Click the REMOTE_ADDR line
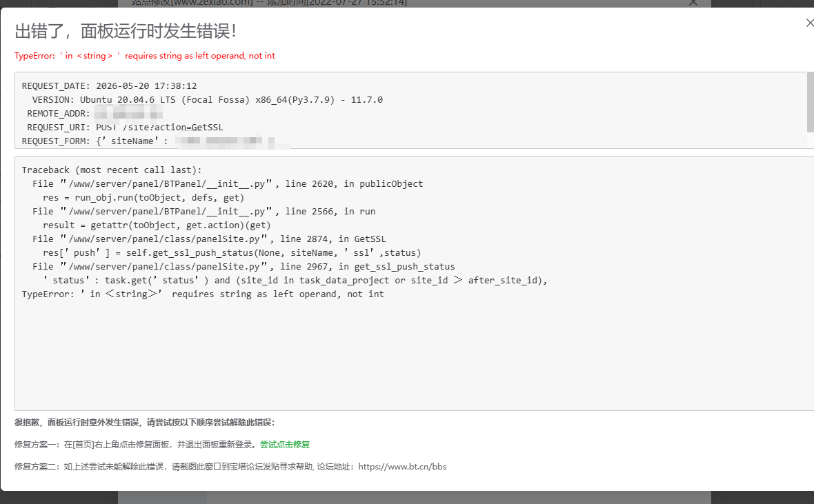This screenshot has width=814, height=504. coord(95,113)
